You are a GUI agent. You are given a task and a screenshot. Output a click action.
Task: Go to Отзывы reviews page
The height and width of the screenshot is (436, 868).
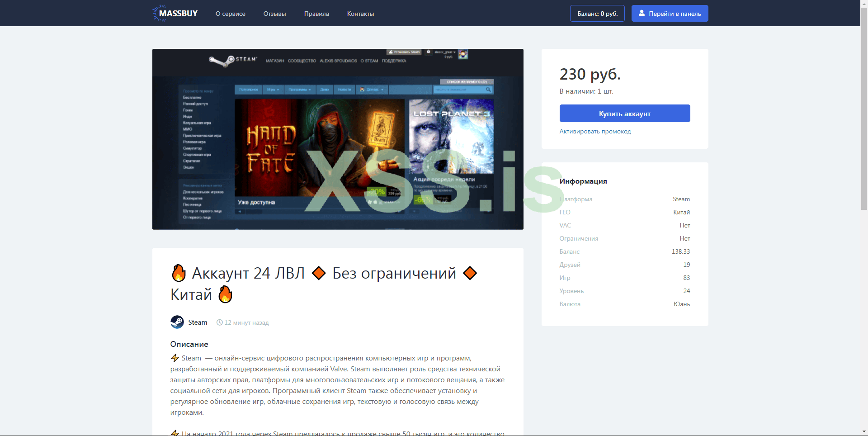click(275, 14)
